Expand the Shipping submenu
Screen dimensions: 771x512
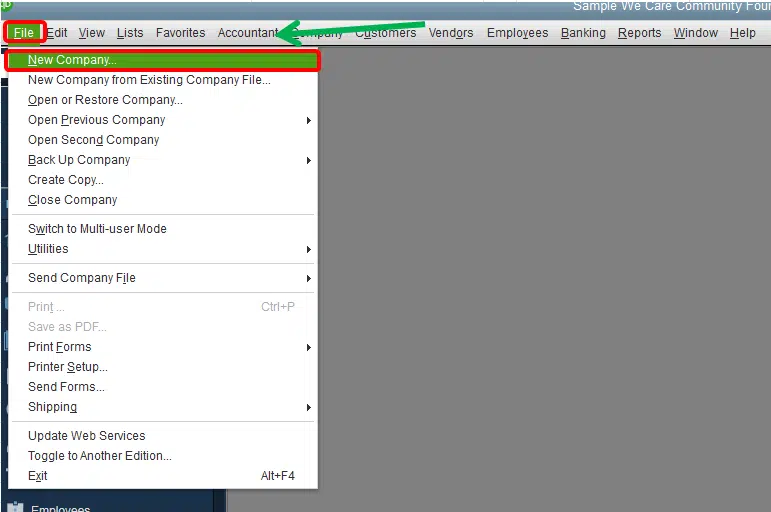[163, 407]
